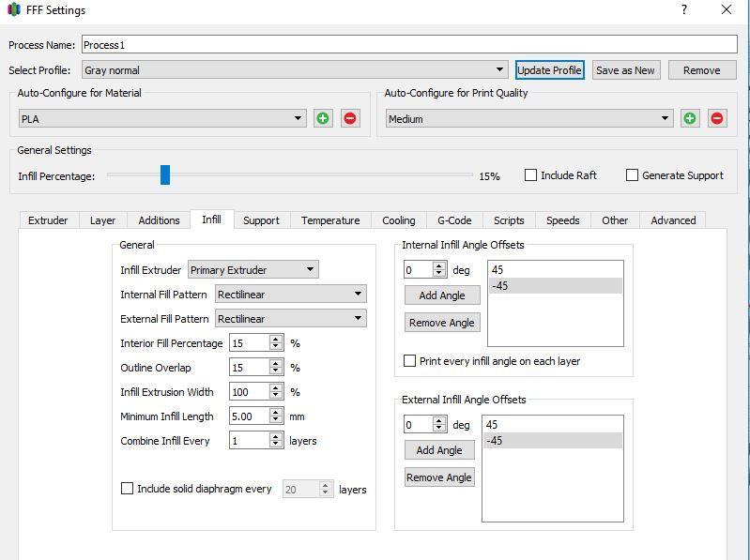Check Print every infill angle on each layer

point(410,361)
